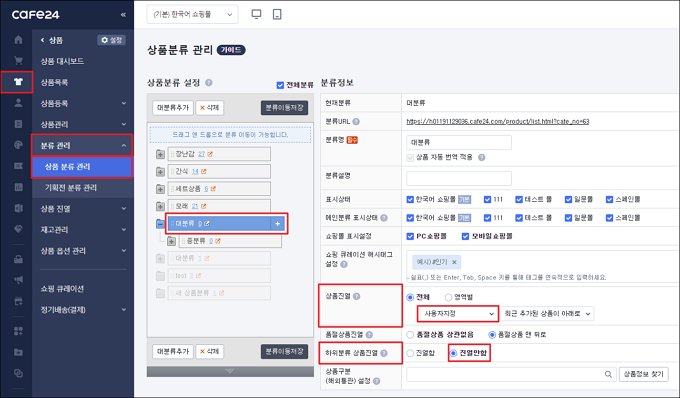Select 영역별 radio for 상품진열
The image size is (680, 398).
coord(448,297)
